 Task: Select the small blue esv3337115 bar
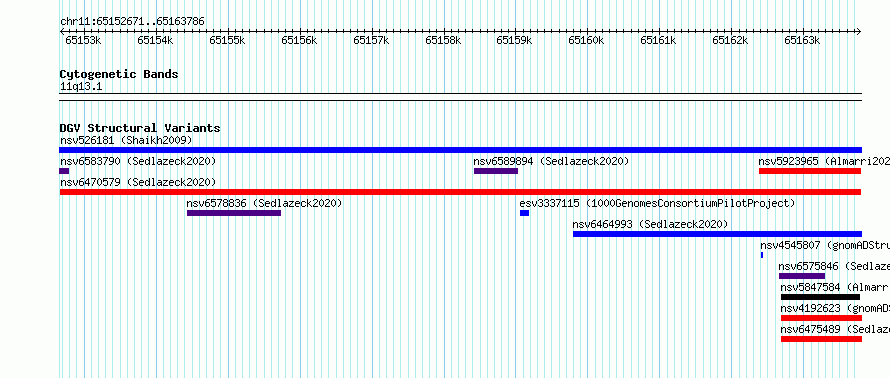click(524, 213)
